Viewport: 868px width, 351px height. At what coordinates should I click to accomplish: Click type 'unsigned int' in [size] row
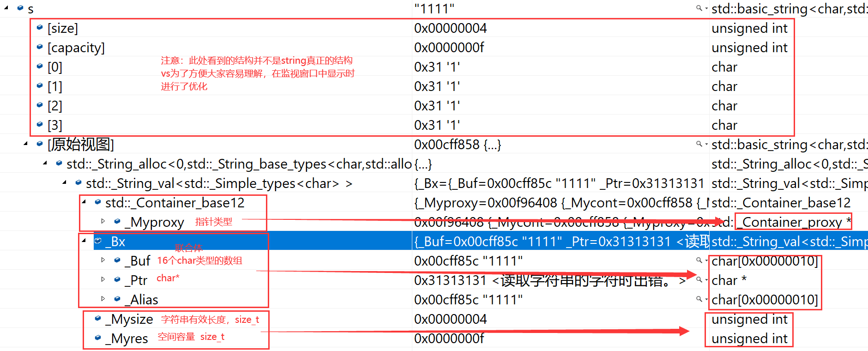coord(749,28)
